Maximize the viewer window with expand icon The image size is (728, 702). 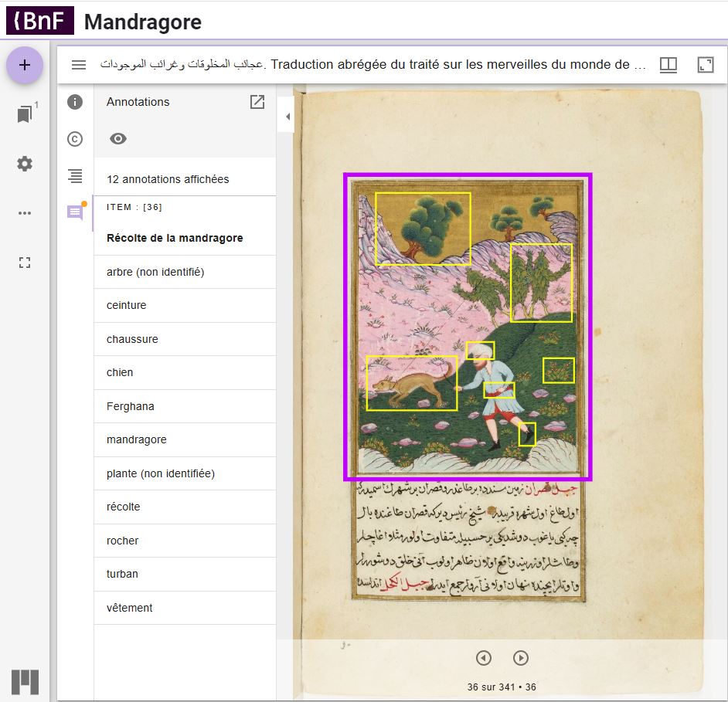coord(705,65)
